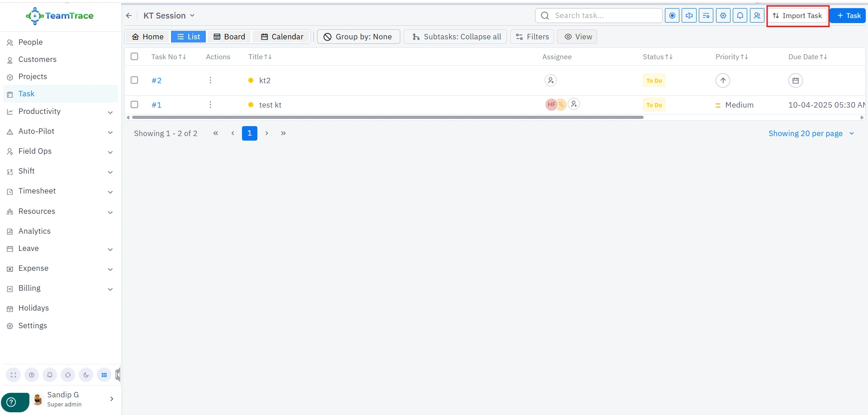This screenshot has height=415, width=868.
Task: Click the notification bell in the top toolbar
Action: click(x=740, y=16)
